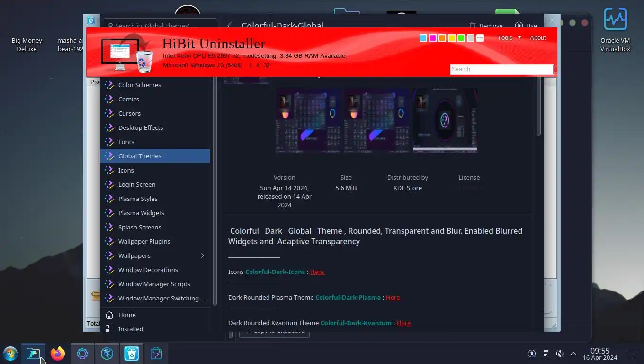Click the Colorful-Dark-Icons green text
Image resolution: width=644 pixels, height=364 pixels.
pos(275,272)
